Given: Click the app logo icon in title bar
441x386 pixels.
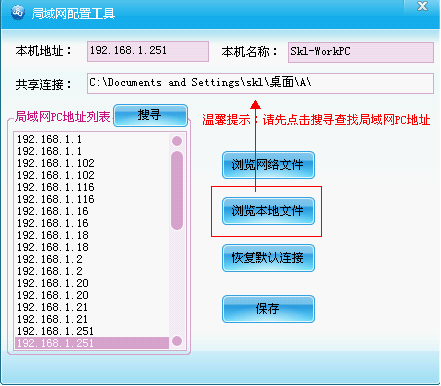Looking at the screenshot, I should pyautogui.click(x=18, y=13).
